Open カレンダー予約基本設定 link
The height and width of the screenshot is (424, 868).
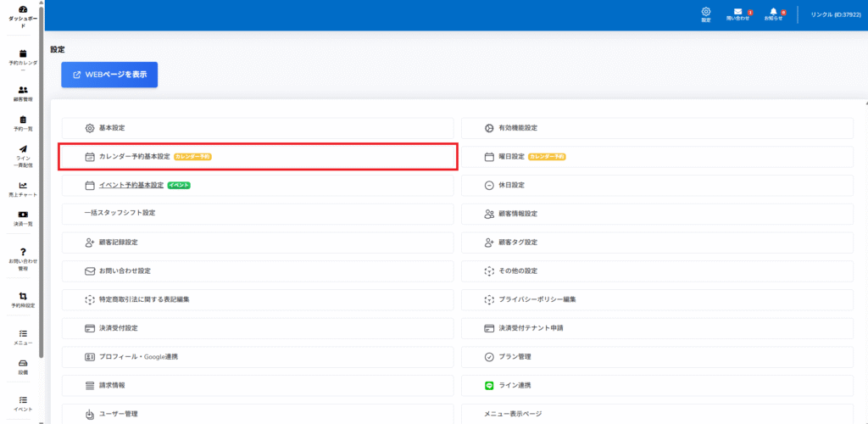point(134,157)
